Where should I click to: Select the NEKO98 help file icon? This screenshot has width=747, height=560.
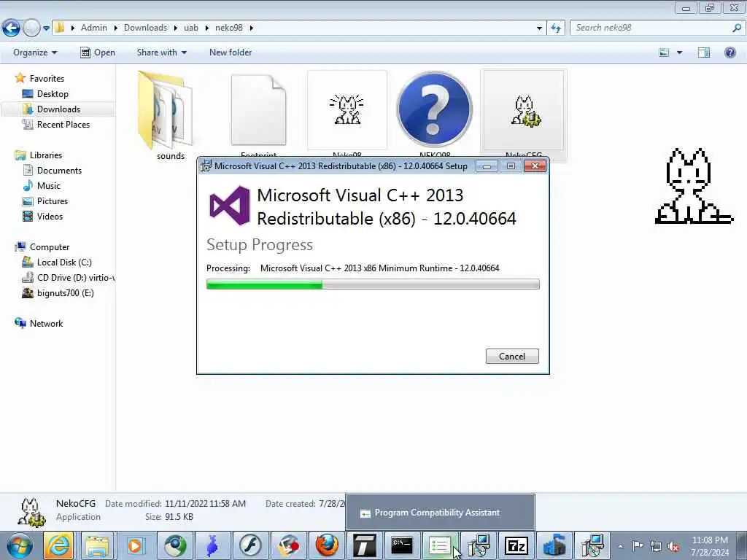tap(435, 109)
